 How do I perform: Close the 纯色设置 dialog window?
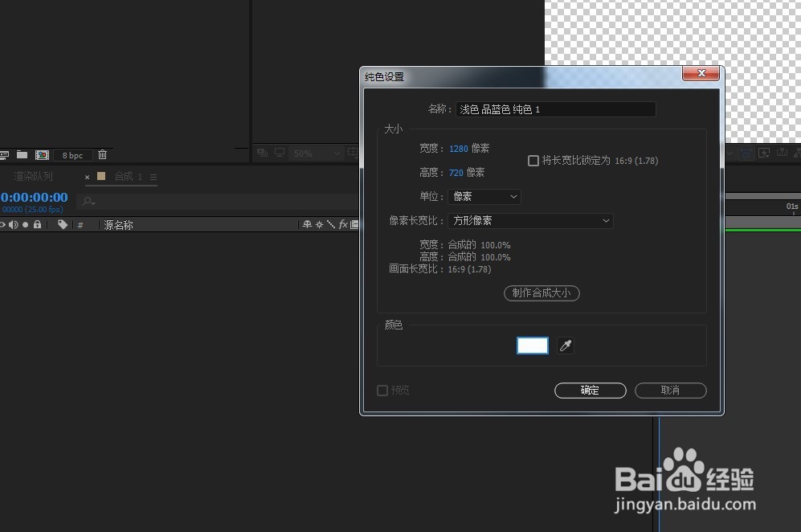coord(701,74)
